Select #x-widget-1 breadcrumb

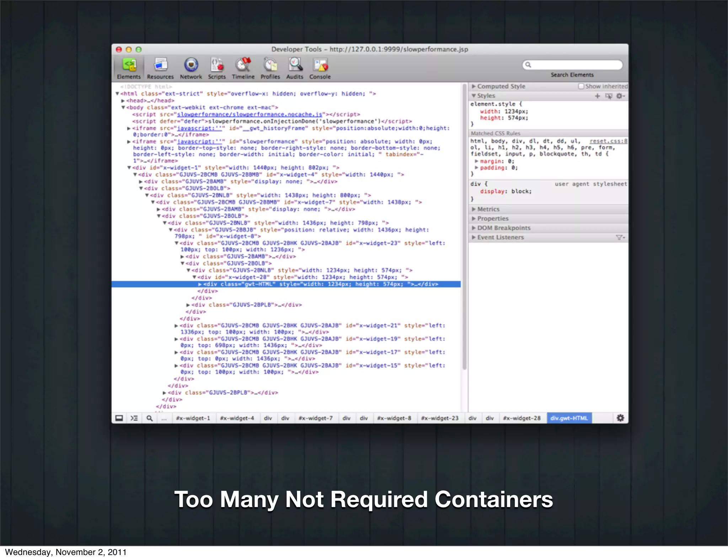tap(193, 418)
